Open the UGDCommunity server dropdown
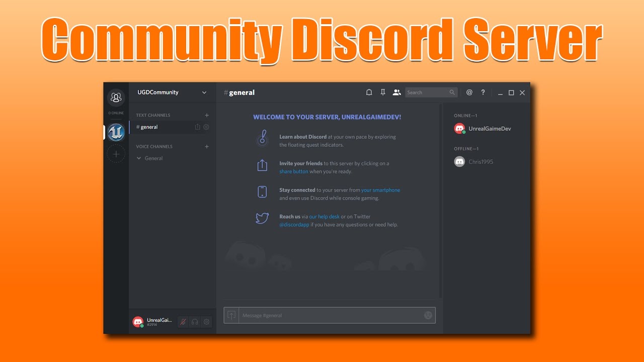The height and width of the screenshot is (362, 644). click(x=173, y=93)
